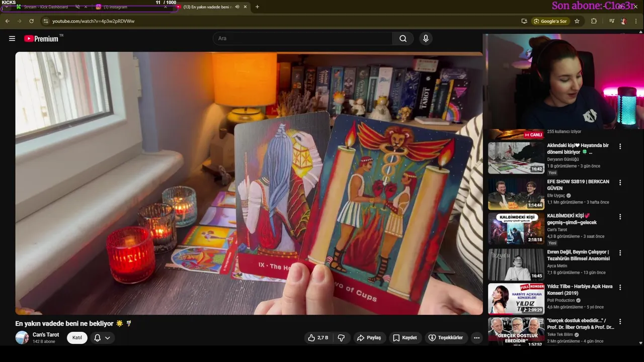Reload the YouTube page
The width and height of the screenshot is (644, 362).
31,21
